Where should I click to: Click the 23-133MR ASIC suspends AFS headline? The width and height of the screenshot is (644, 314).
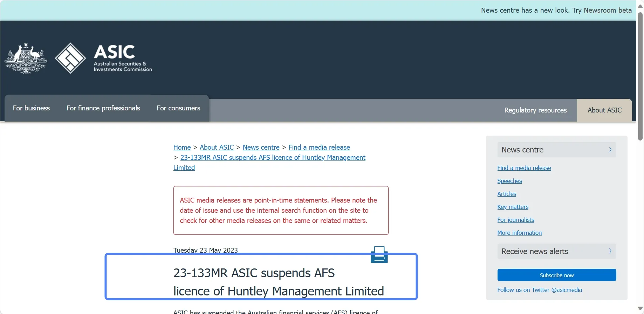pyautogui.click(x=279, y=282)
